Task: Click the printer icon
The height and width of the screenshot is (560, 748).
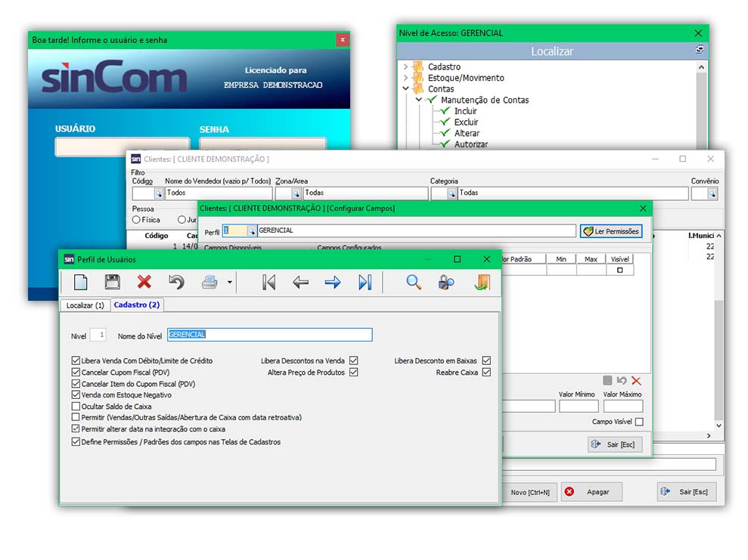Action: tap(209, 282)
